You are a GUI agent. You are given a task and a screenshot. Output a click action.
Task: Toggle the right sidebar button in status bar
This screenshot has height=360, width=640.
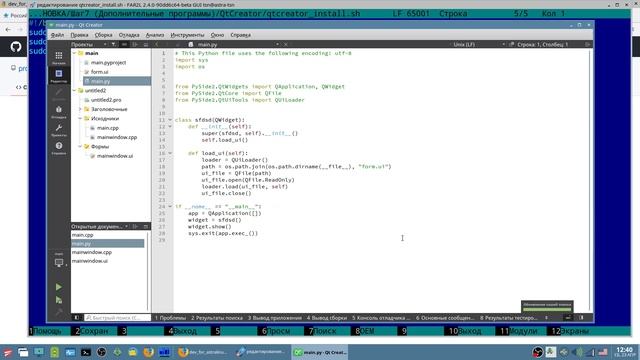[581, 318]
